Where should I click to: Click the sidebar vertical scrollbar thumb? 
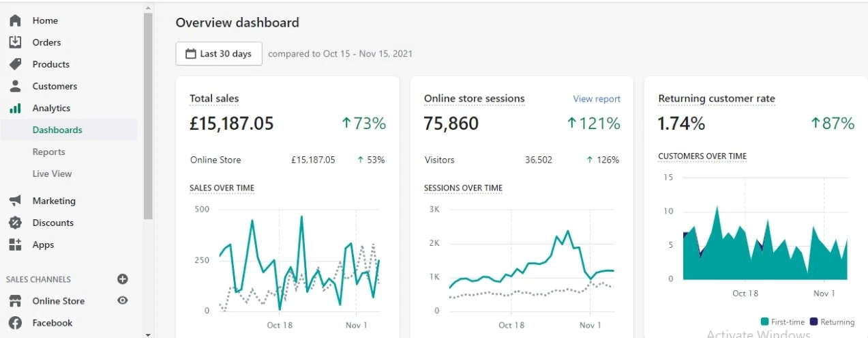tap(148, 116)
